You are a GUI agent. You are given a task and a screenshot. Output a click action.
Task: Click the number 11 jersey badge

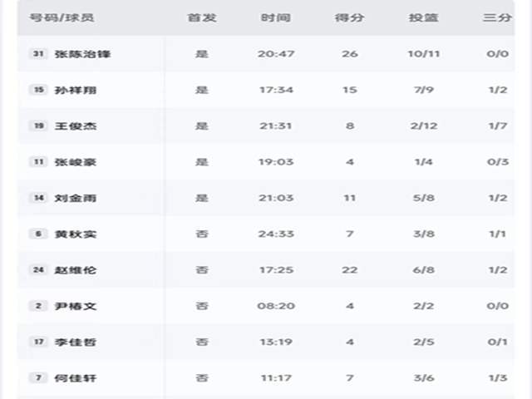[37, 162]
